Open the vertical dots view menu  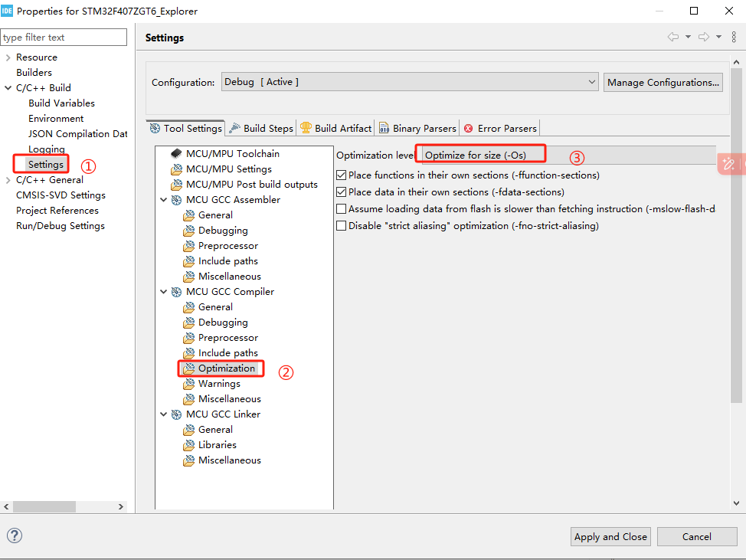coord(734,37)
